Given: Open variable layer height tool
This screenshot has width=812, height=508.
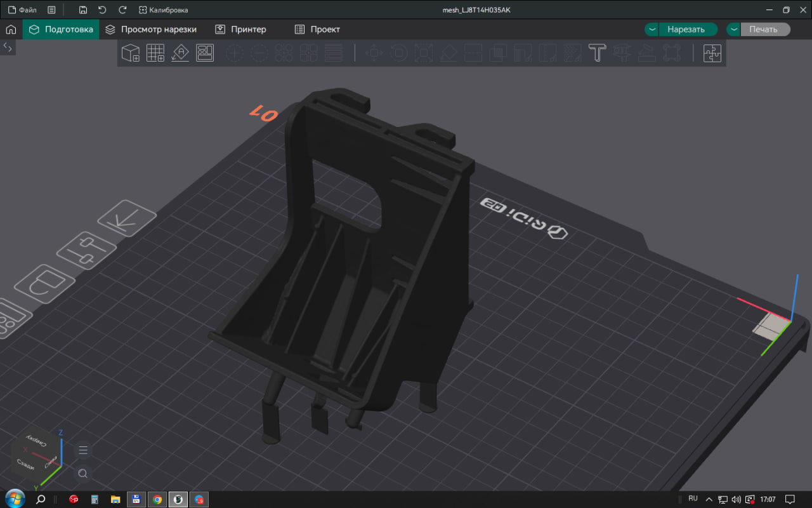Looking at the screenshot, I should pyautogui.click(x=334, y=53).
